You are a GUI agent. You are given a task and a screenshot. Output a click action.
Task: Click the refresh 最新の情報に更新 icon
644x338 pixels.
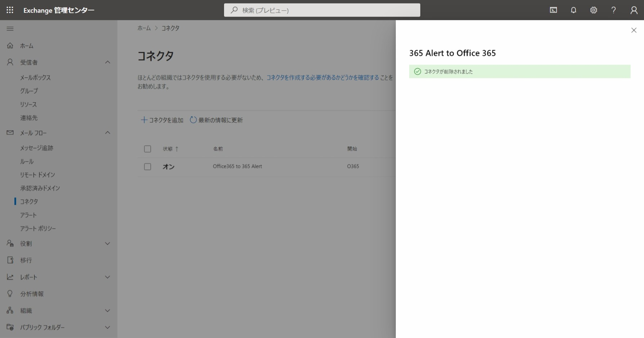(193, 120)
